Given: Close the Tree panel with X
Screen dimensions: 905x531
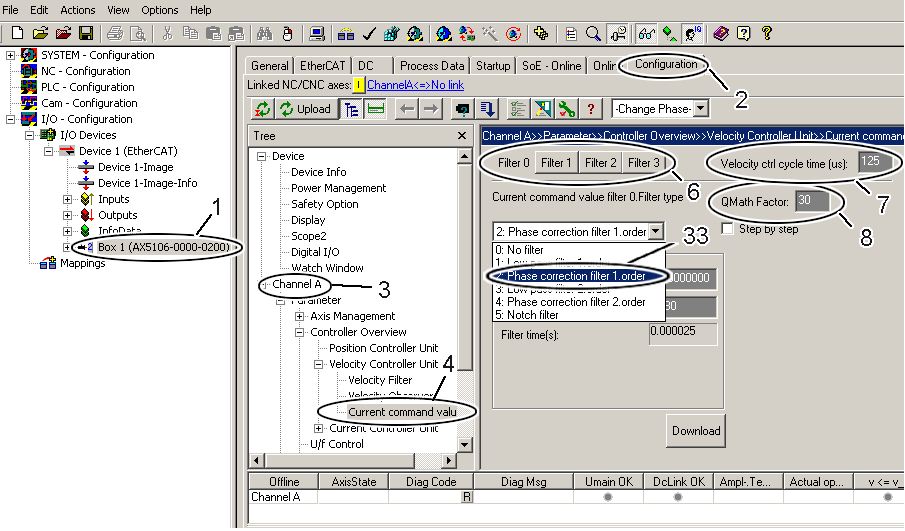Looking at the screenshot, I should tap(462, 136).
